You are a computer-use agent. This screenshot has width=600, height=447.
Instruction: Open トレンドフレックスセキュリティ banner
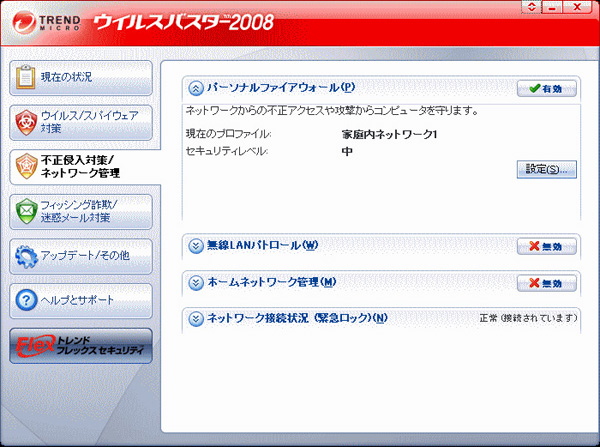pyautogui.click(x=81, y=346)
